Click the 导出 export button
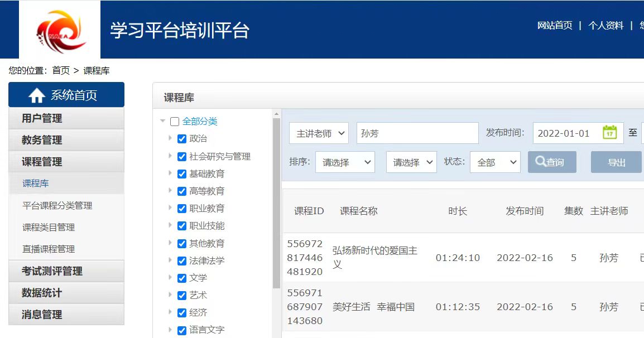This screenshot has width=644, height=338. (616, 162)
